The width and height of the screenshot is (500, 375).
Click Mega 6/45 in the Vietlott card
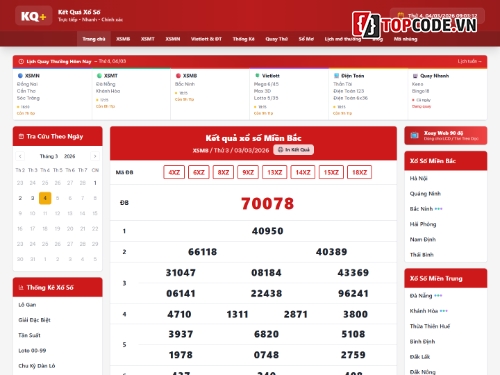266,84
